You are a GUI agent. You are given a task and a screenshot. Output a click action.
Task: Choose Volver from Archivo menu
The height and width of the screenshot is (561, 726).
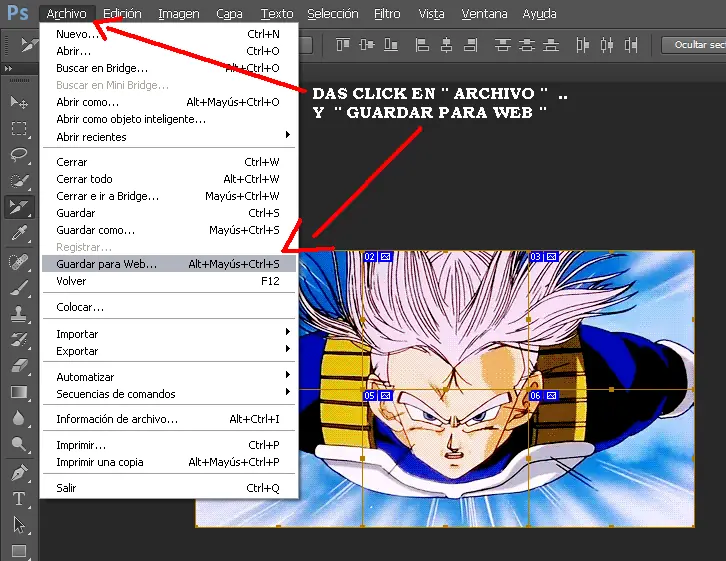pos(169,281)
